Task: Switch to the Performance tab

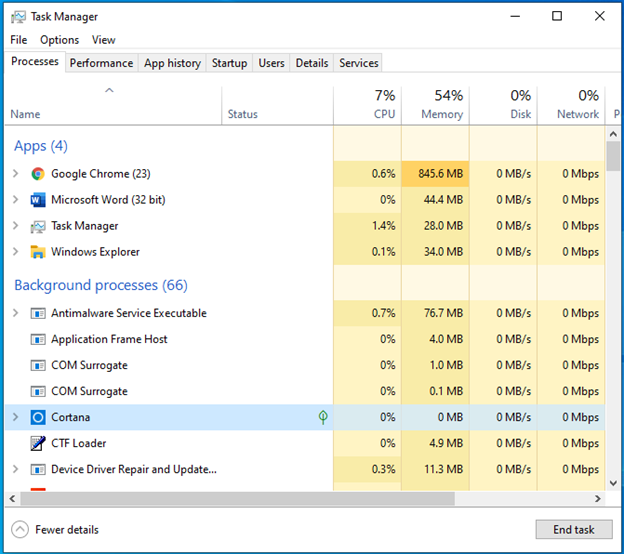Action: (101, 63)
